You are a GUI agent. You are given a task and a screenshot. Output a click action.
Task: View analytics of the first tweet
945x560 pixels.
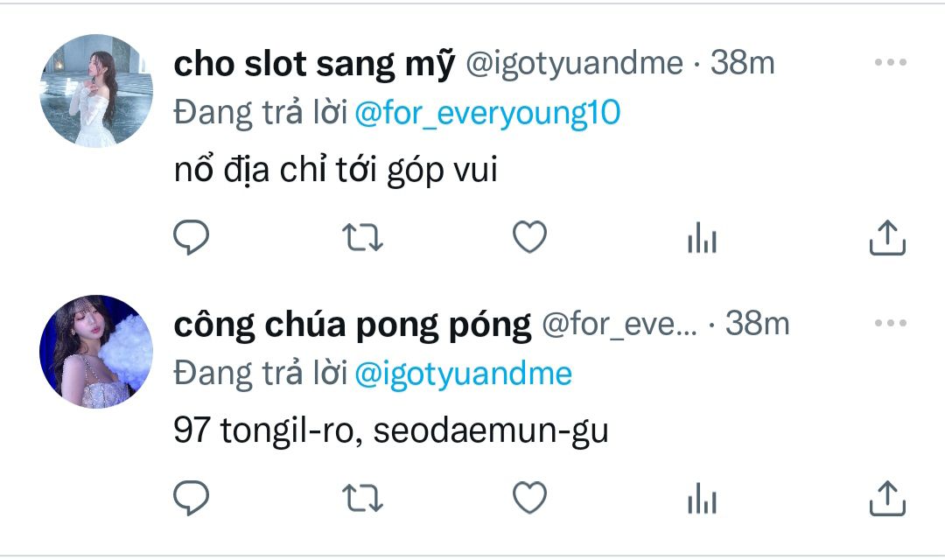click(x=702, y=237)
